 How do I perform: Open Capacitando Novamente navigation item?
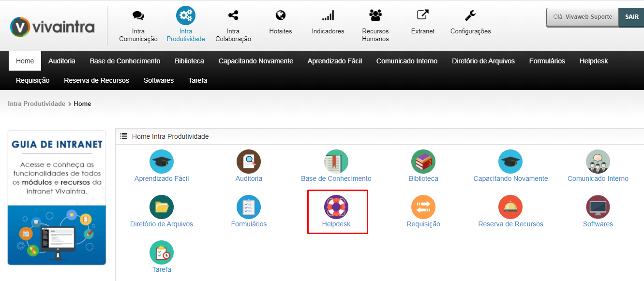[x=256, y=61]
